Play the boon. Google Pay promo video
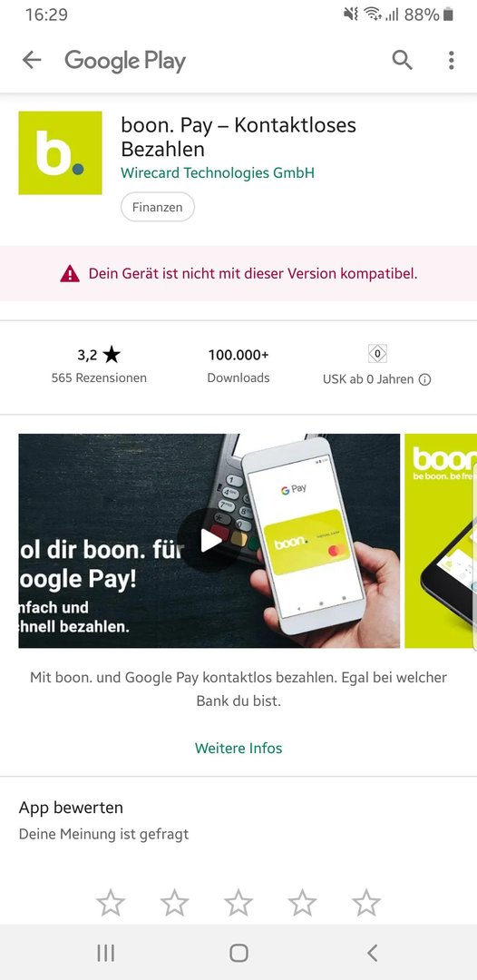 (x=209, y=541)
